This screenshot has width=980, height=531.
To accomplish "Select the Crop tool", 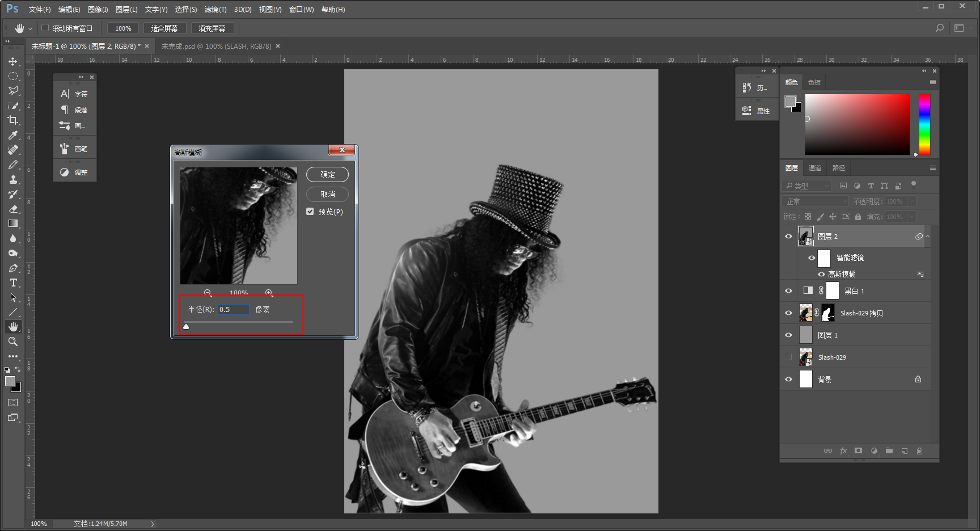I will click(x=13, y=120).
